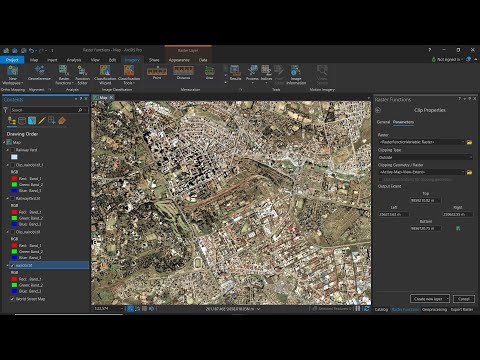
Task: Start the Classification Wizard
Action: coord(105,75)
